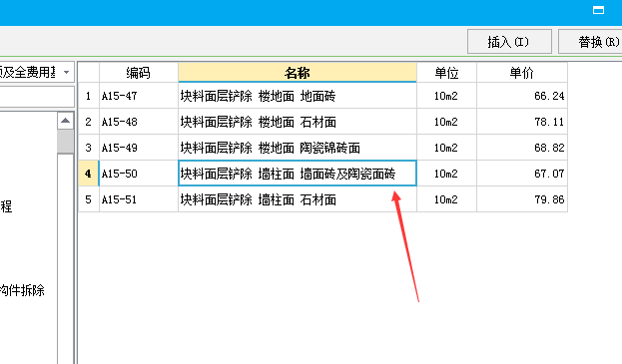The width and height of the screenshot is (622, 364).
Task: Click the 插入(I) button
Action: click(x=509, y=42)
